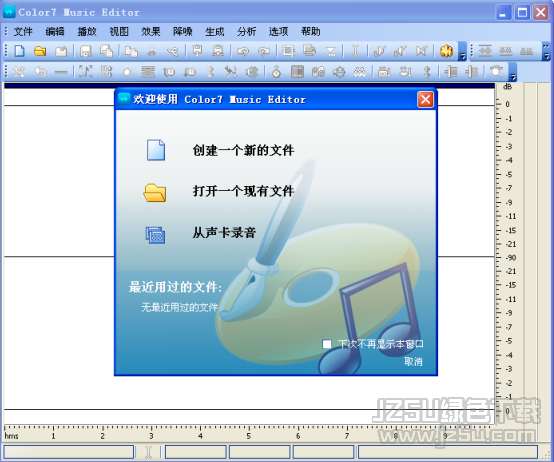Click the Mute speaker toolbar icon
Viewport: 554px width, 462px height.
coord(421,51)
